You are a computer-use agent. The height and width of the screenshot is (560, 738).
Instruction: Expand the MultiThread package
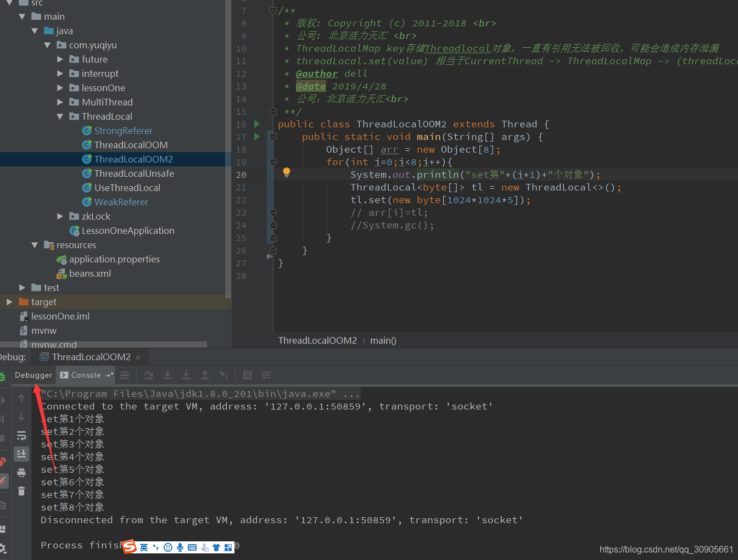[x=60, y=102]
